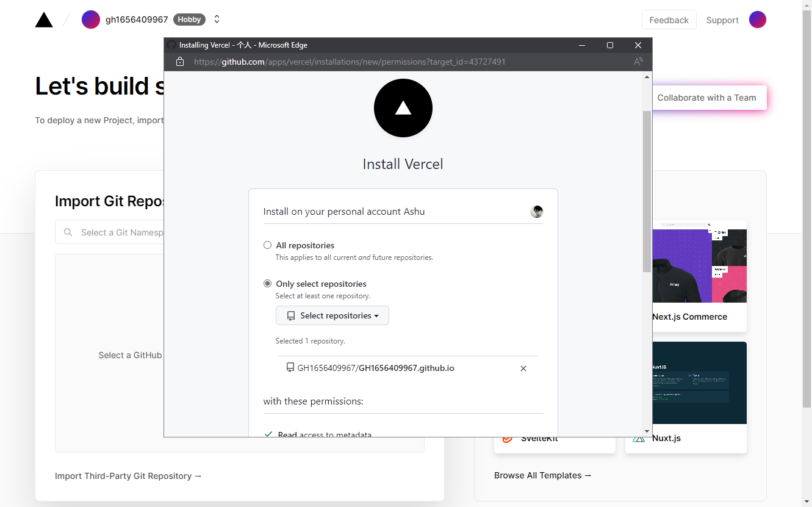Click the popup scrollbar's up arrow

(x=647, y=76)
